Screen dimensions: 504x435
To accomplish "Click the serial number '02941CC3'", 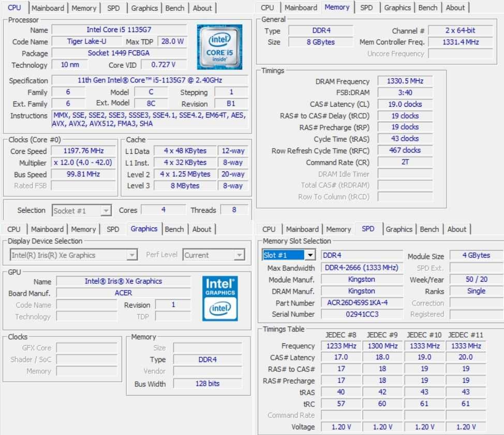I will point(362,314).
